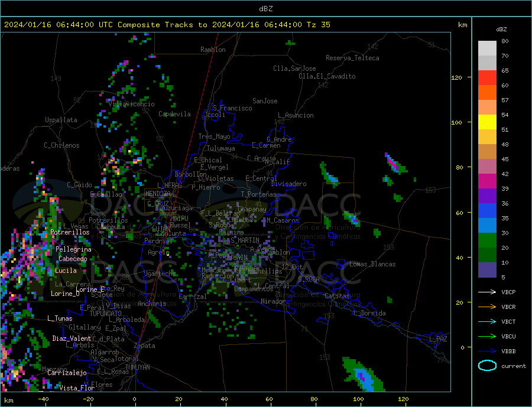Click the 'Uspallata' map label

point(61,120)
